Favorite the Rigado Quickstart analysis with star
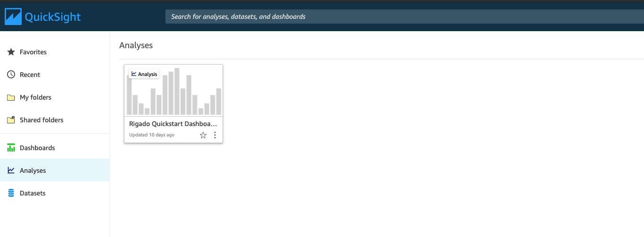 [203, 135]
